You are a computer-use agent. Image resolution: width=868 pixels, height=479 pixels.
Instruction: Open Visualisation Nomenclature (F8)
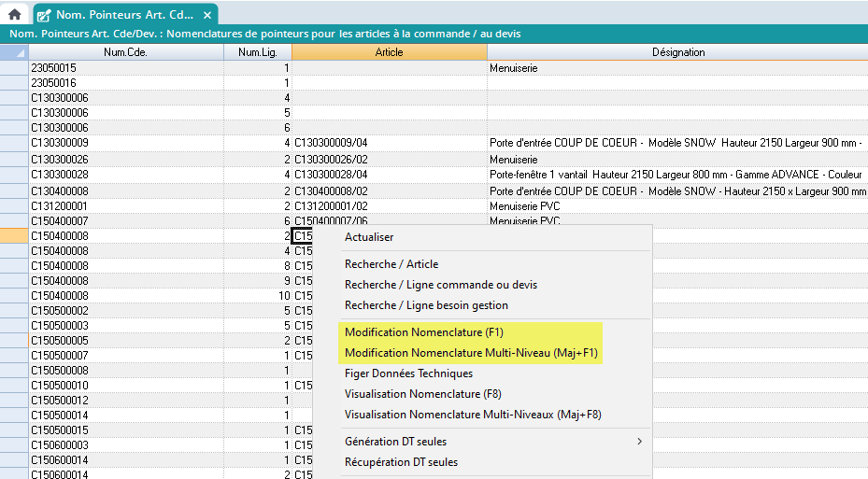423,394
